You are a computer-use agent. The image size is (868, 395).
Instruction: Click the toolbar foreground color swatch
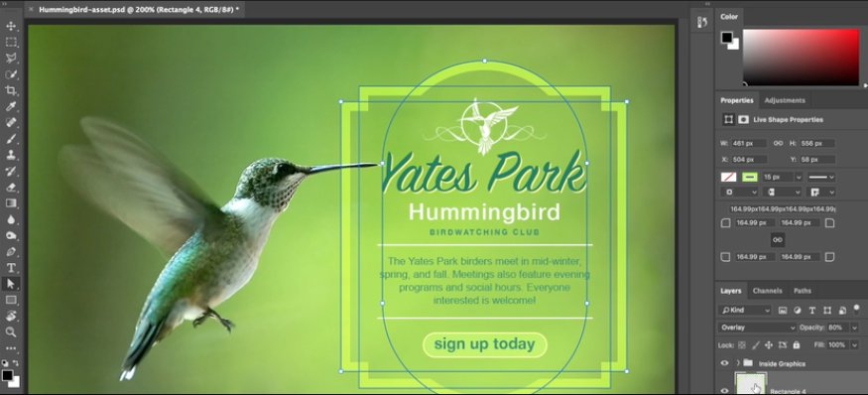pos(7,375)
